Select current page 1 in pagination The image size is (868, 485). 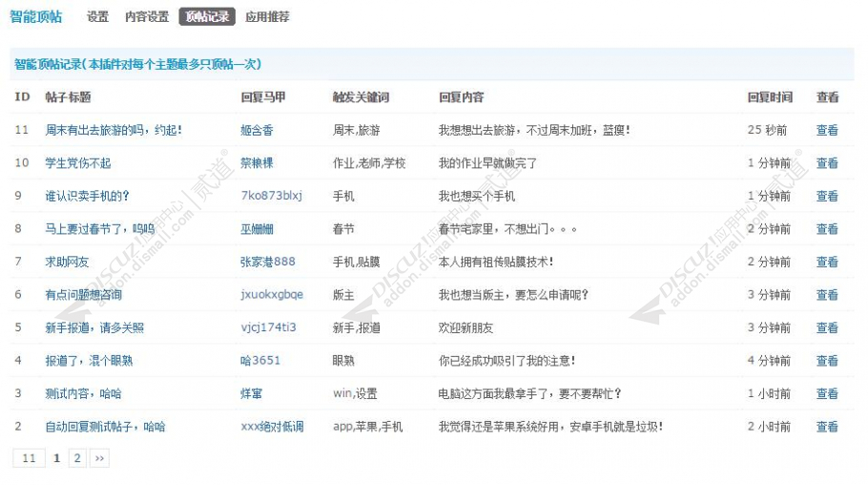click(x=56, y=458)
